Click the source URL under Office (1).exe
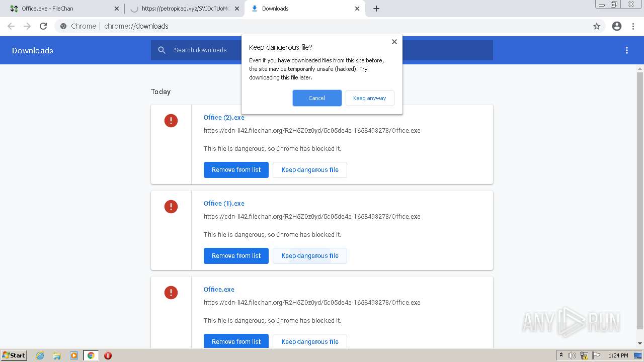The image size is (644, 362). [x=312, y=216]
